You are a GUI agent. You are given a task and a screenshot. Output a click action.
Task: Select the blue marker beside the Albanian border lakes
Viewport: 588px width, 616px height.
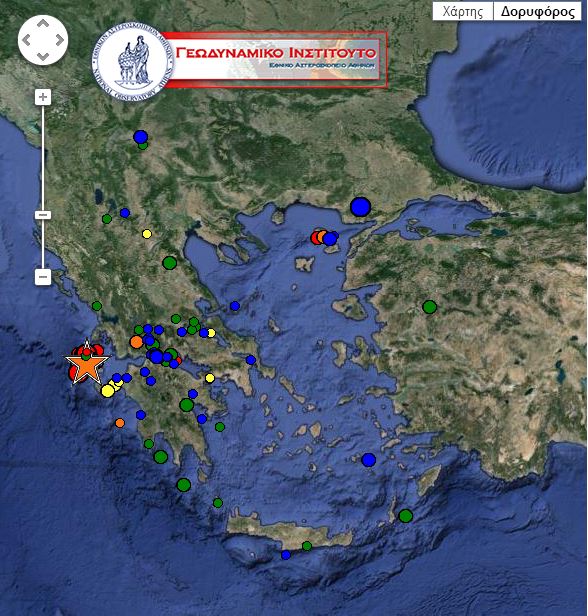point(125,213)
